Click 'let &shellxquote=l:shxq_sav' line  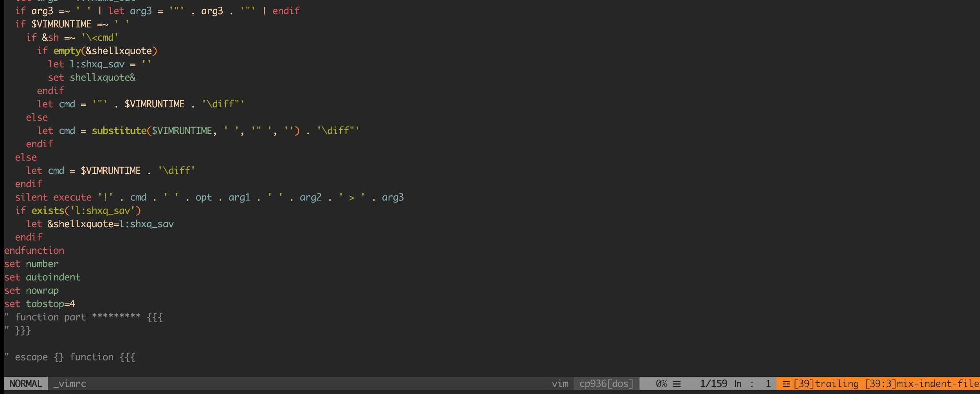coord(100,224)
